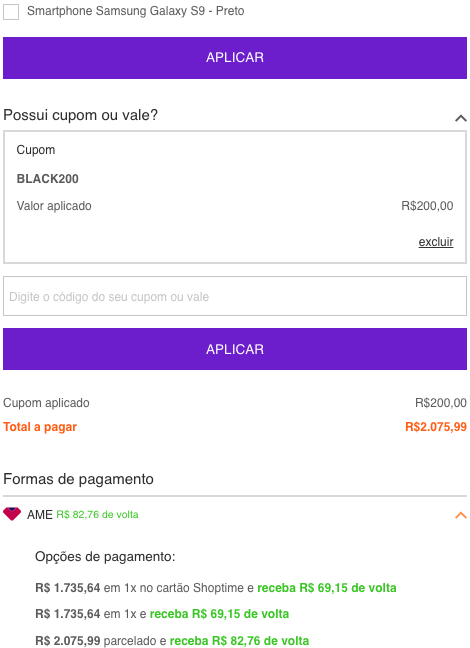
Task: Click the 'Valor aplicado' R$200,00 value
Action: tap(427, 206)
